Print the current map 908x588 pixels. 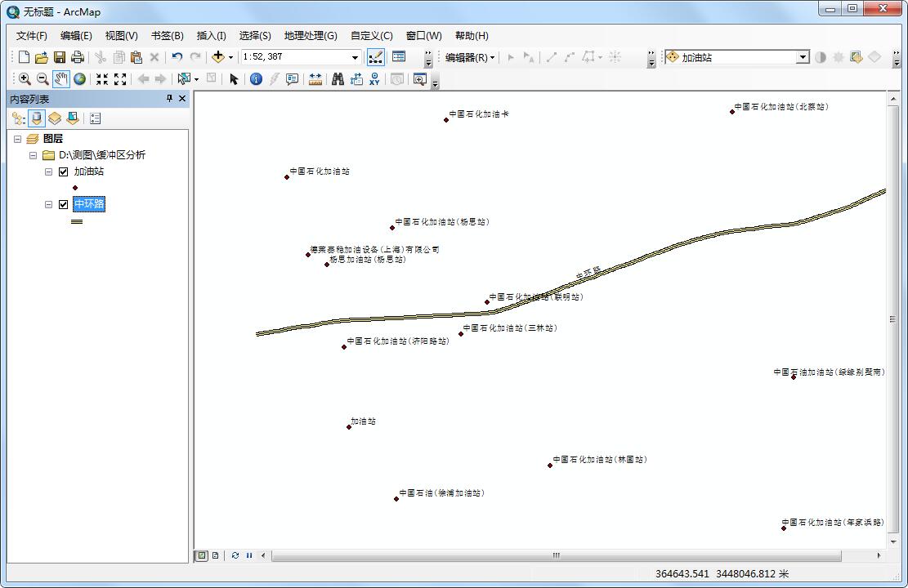coord(77,56)
